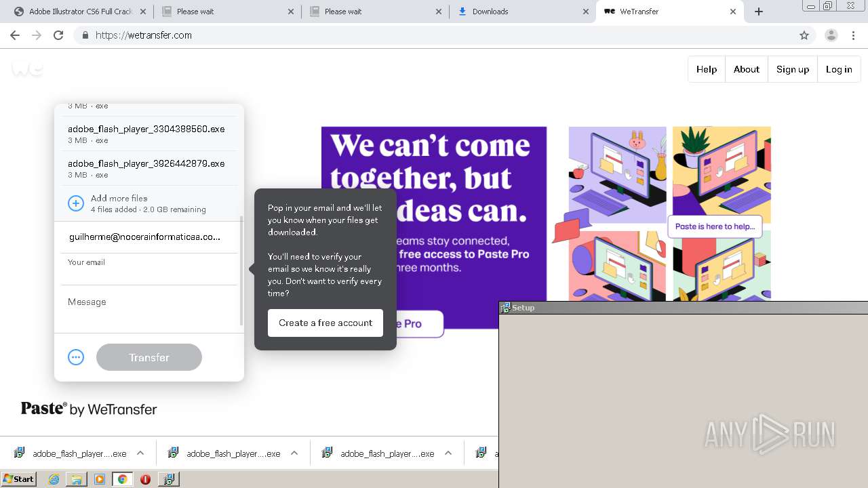
Task: Click the recipient email guilherme@ field
Action: pyautogui.click(x=144, y=237)
